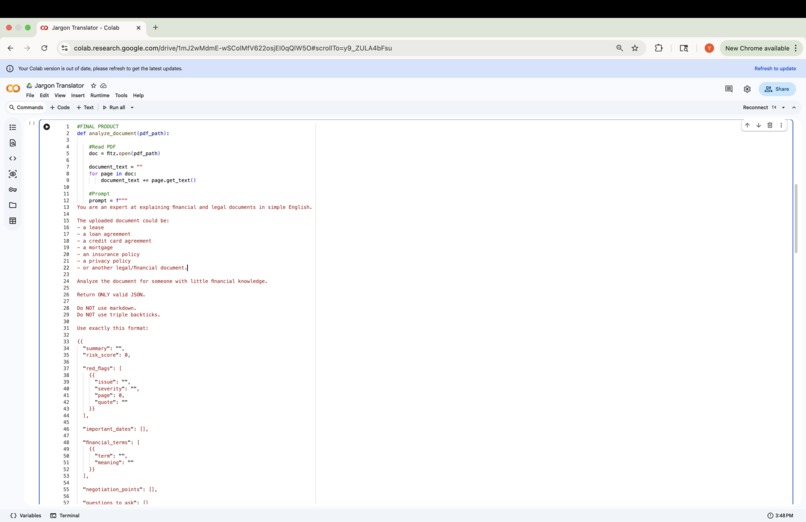Open a new browser tab
Image resolution: width=806 pixels, height=522 pixels.
155,28
